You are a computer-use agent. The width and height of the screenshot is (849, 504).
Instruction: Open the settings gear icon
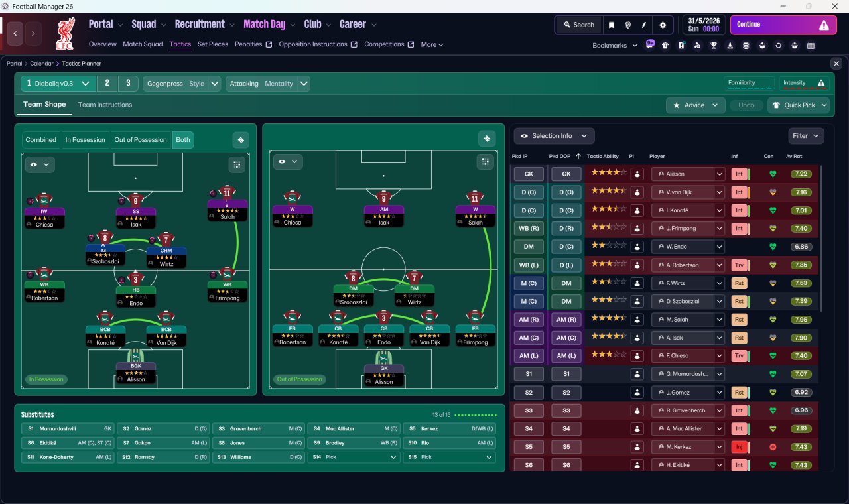pyautogui.click(x=663, y=25)
